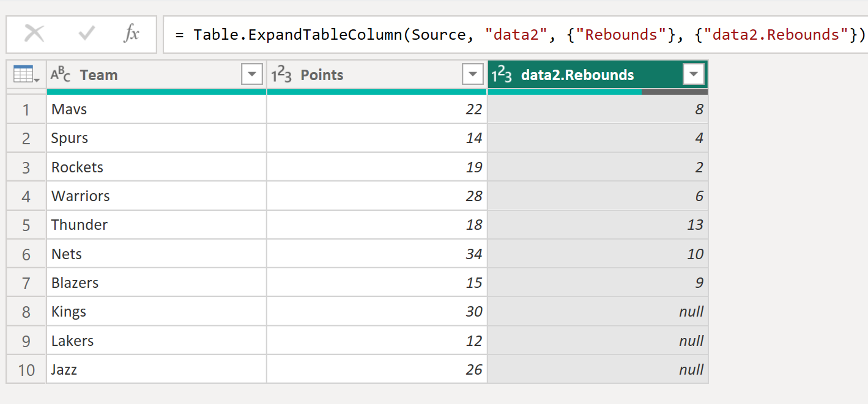Viewport: 868px width, 404px height.
Task: Click the fx function icon
Action: (x=131, y=34)
